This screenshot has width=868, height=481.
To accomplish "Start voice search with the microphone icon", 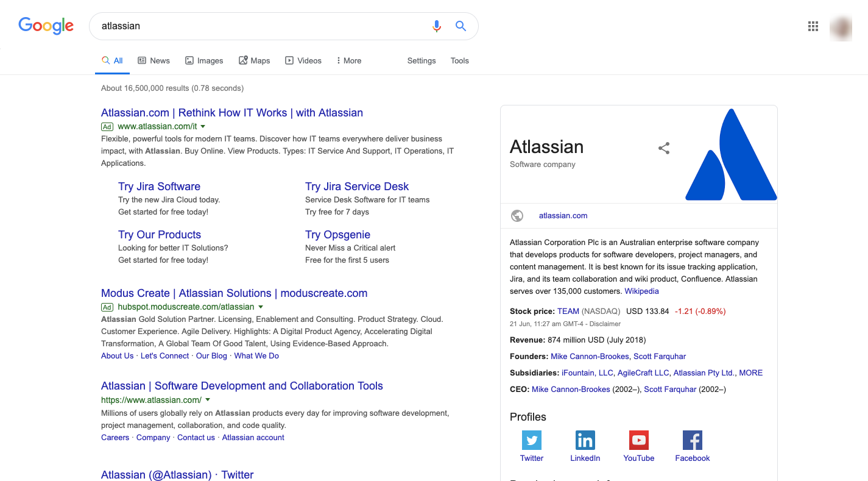I will click(x=436, y=26).
